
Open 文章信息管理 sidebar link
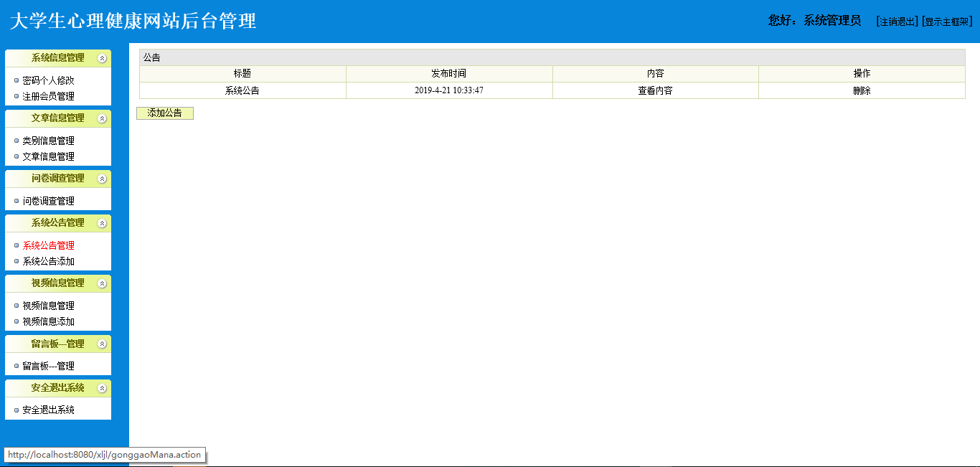coord(48,156)
